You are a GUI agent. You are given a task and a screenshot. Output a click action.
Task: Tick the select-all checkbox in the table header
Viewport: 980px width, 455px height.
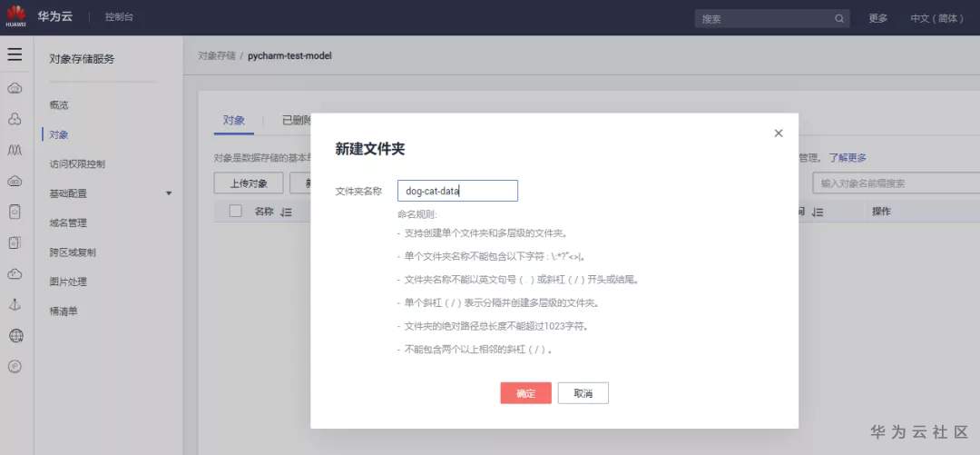click(x=236, y=212)
